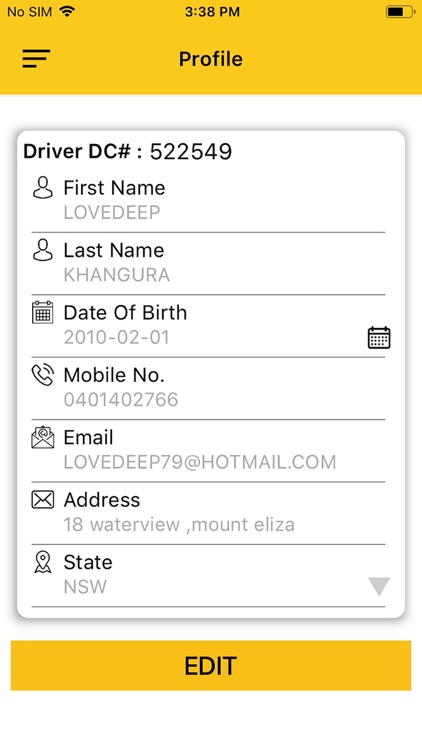Tap the phone icon next to Mobile No.
This screenshot has width=422, height=750.
[x=43, y=375]
